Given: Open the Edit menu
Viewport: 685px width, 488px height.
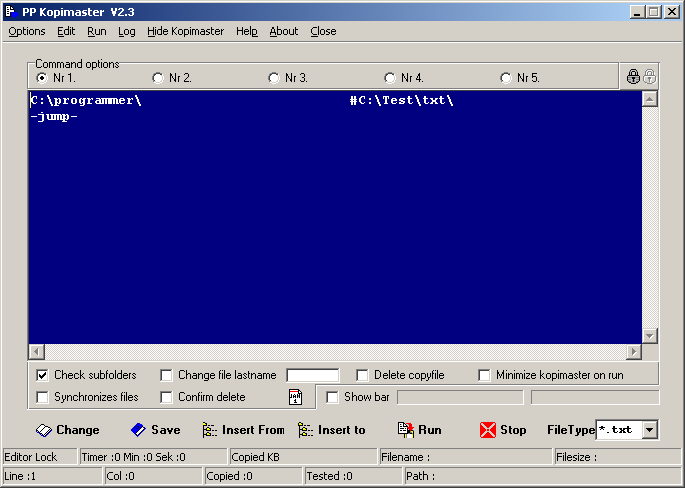Looking at the screenshot, I should [x=66, y=31].
